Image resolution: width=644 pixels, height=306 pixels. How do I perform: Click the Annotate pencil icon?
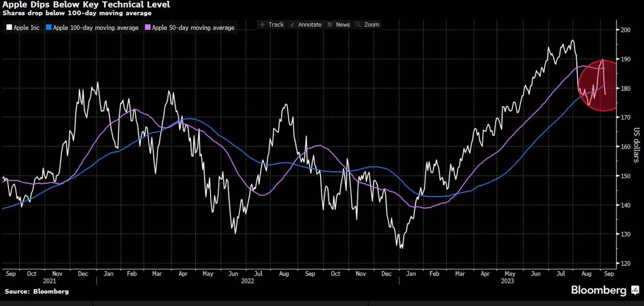click(x=292, y=25)
